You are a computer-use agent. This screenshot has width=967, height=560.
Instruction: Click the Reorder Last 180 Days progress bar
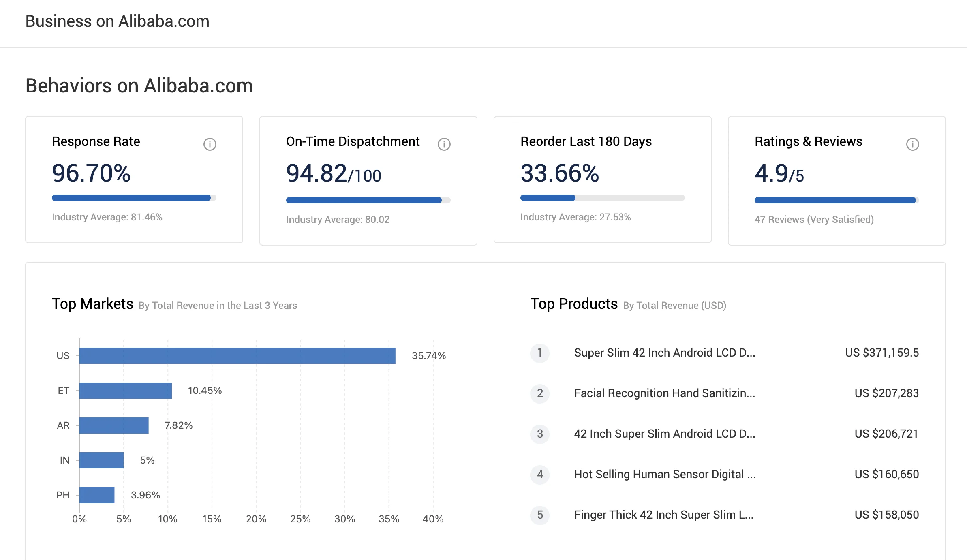(x=602, y=198)
